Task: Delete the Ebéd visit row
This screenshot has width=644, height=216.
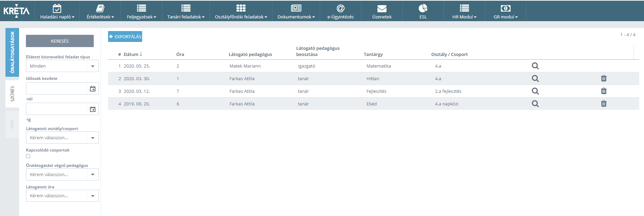Action: (x=604, y=103)
